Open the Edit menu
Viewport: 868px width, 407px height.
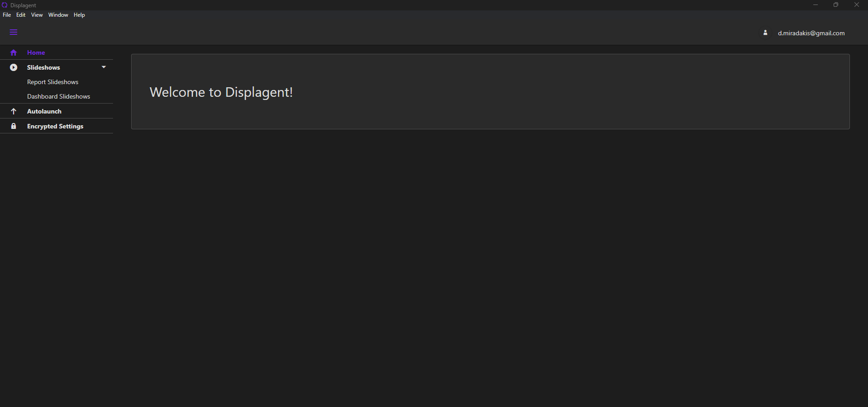(x=21, y=15)
